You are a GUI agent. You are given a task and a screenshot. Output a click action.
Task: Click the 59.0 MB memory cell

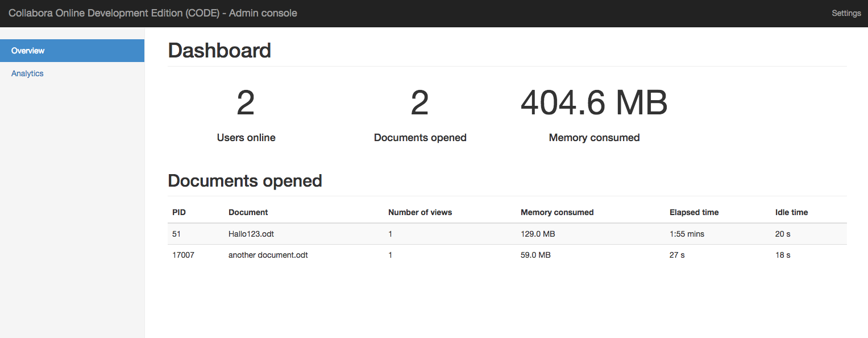click(535, 255)
